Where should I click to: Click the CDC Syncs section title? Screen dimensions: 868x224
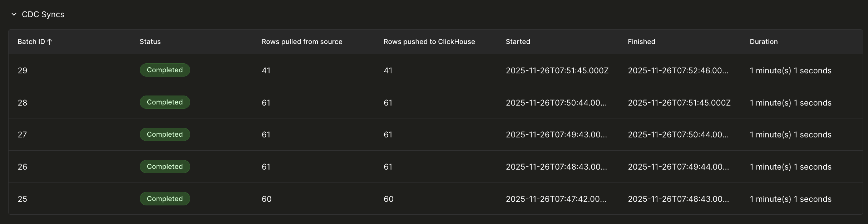pyautogui.click(x=43, y=14)
